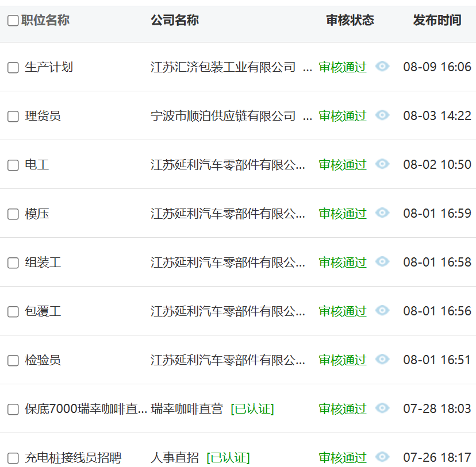
Task: Click [已认证] badge beside 人事直招
Action: [228, 458]
